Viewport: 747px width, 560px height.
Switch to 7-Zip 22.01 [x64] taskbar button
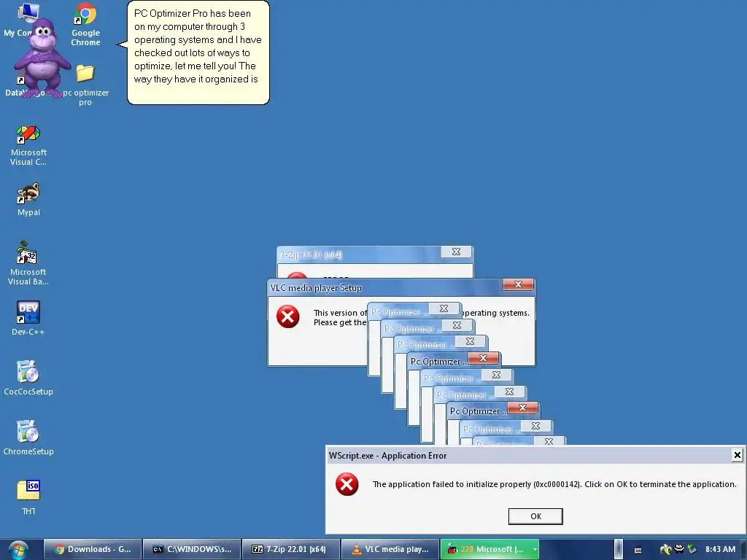[x=291, y=549]
